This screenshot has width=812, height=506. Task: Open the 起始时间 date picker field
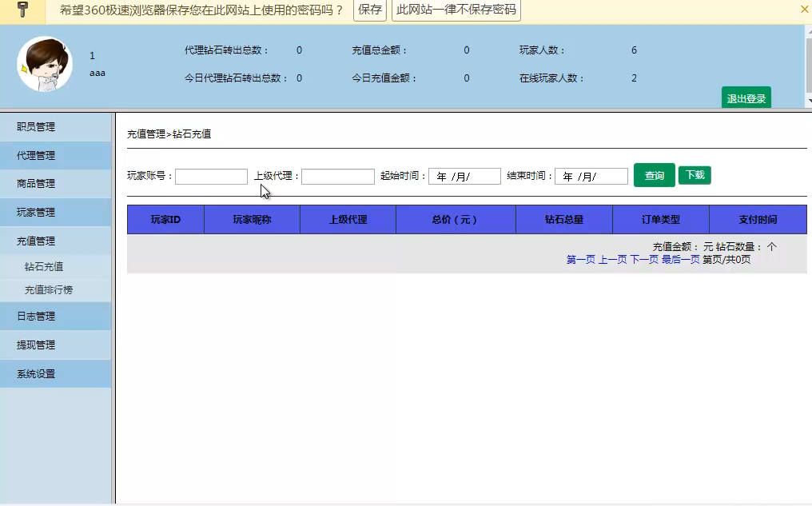464,176
